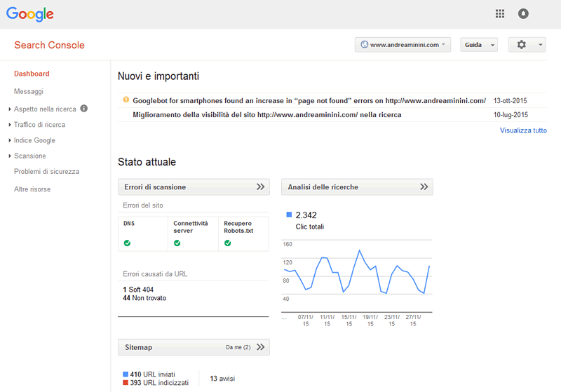Click the green check under Connettività server
The height and width of the screenshot is (392, 561).
177,243
